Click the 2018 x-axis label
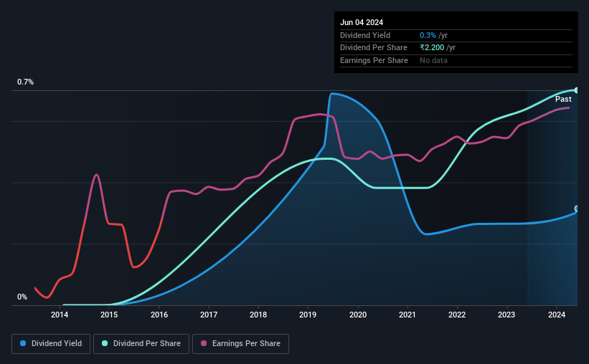The width and height of the screenshot is (589, 364). click(258, 315)
